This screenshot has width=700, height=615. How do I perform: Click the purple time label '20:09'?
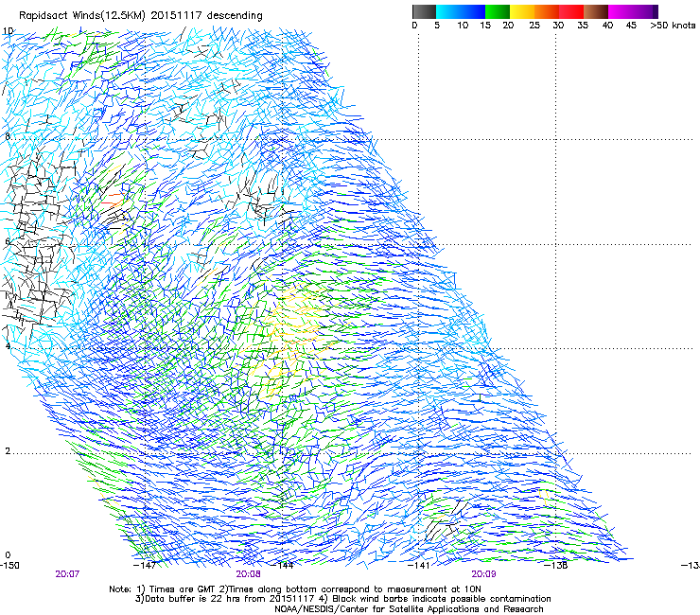coord(483,574)
